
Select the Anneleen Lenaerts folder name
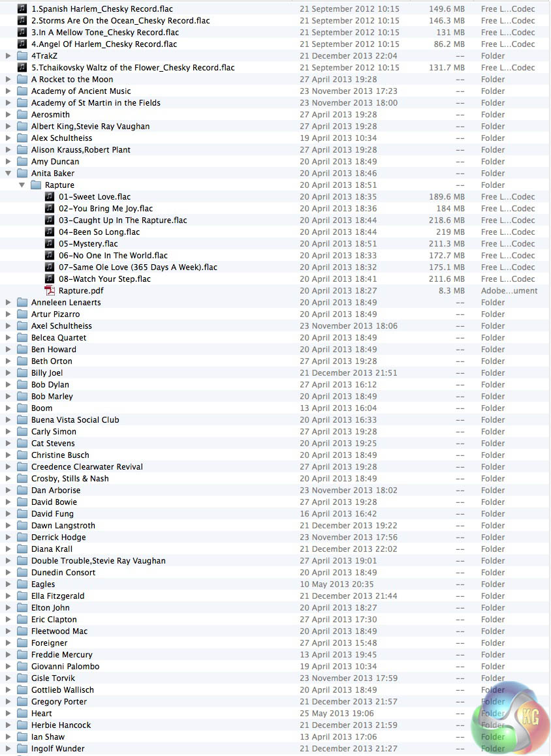coord(66,302)
